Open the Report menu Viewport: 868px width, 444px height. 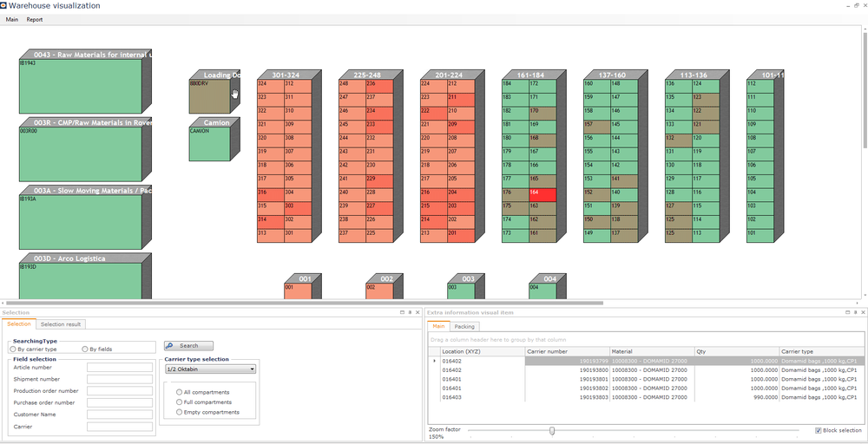(35, 19)
